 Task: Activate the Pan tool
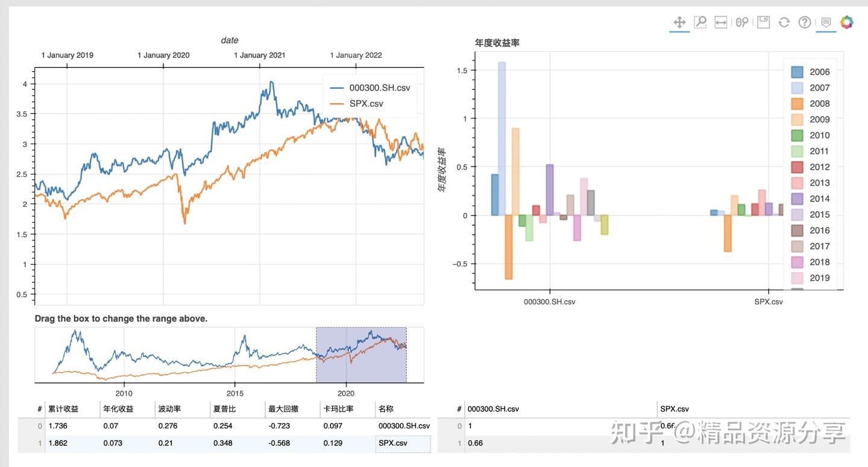point(679,22)
